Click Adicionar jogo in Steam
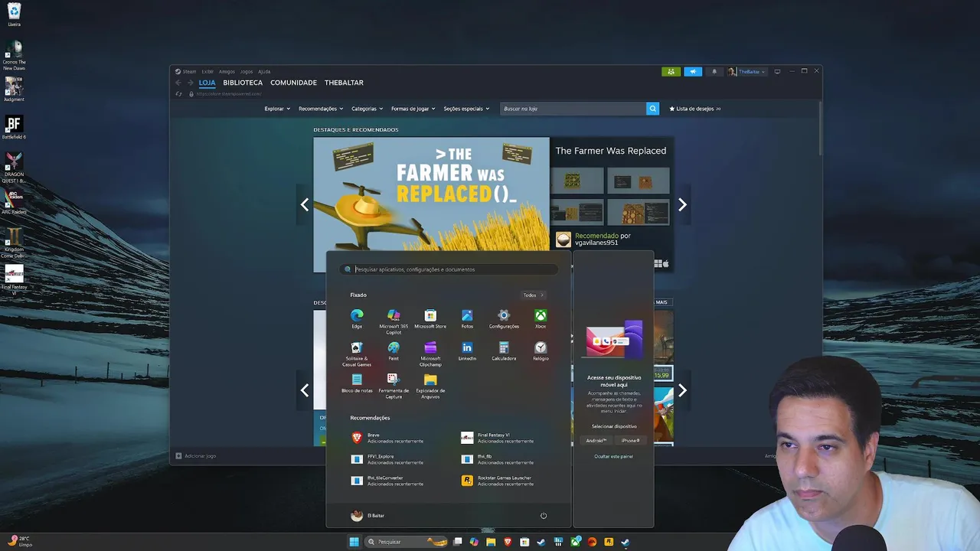The image size is (980, 551). (x=196, y=456)
